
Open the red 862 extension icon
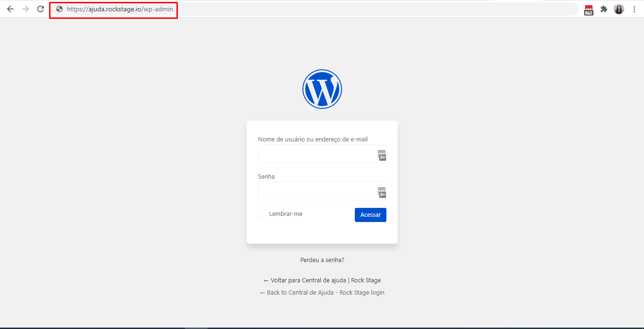coord(589,9)
